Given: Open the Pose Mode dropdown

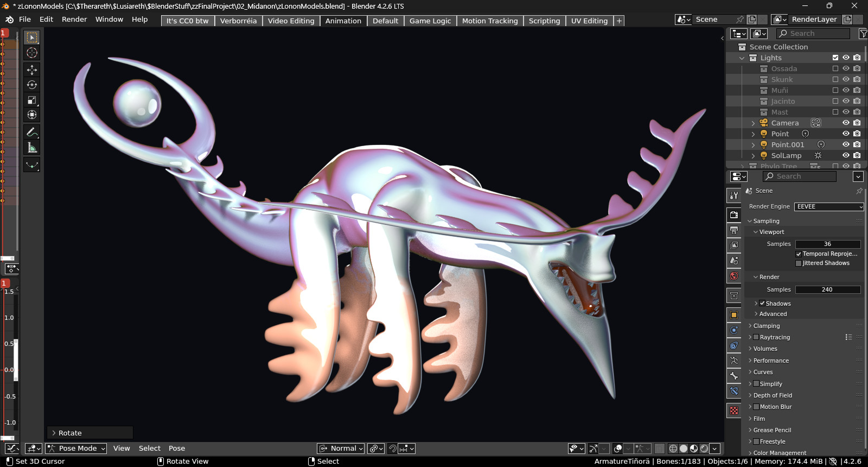Looking at the screenshot, I should click(76, 449).
